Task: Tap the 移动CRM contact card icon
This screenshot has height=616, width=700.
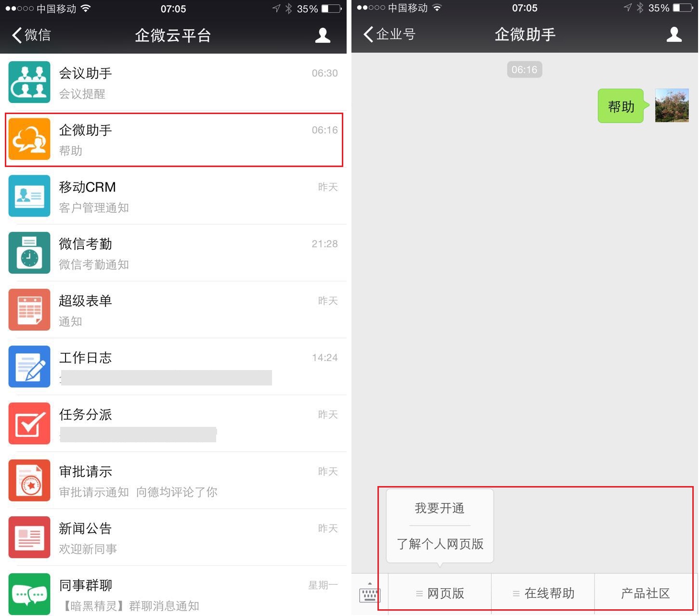Action: [29, 196]
